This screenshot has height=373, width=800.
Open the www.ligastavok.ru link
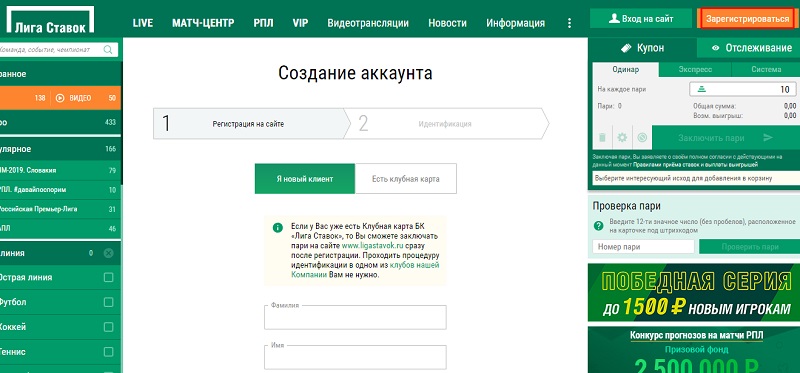tap(372, 245)
